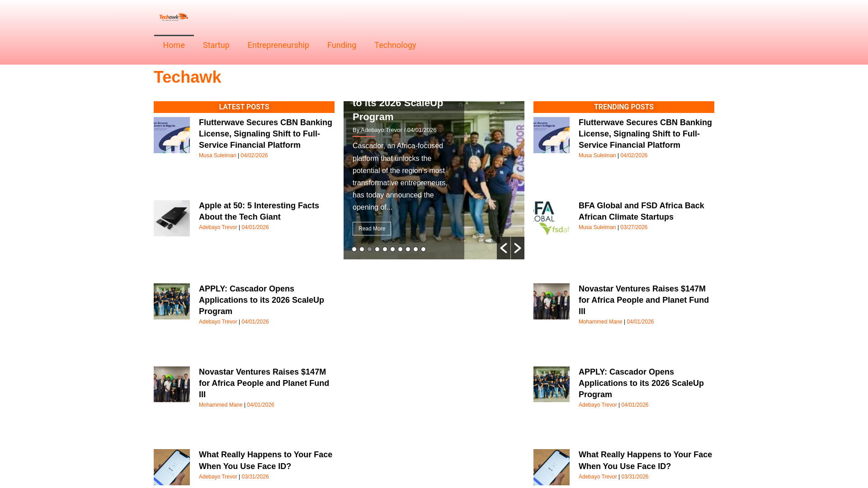Open Cascador thumbnail in Latest Posts
The width and height of the screenshot is (868, 488).
(172, 301)
